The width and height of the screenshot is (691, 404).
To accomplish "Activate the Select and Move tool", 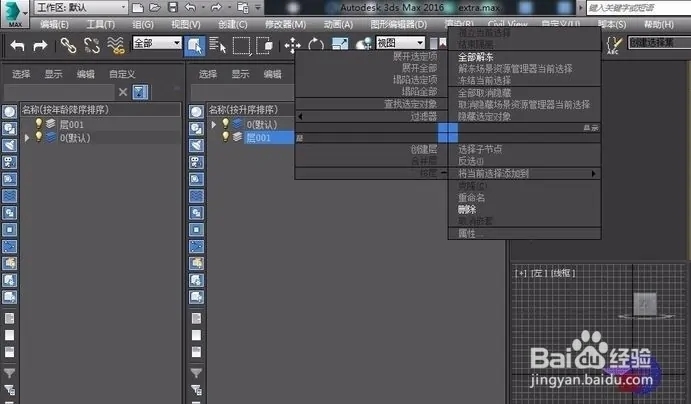I will click(x=293, y=45).
